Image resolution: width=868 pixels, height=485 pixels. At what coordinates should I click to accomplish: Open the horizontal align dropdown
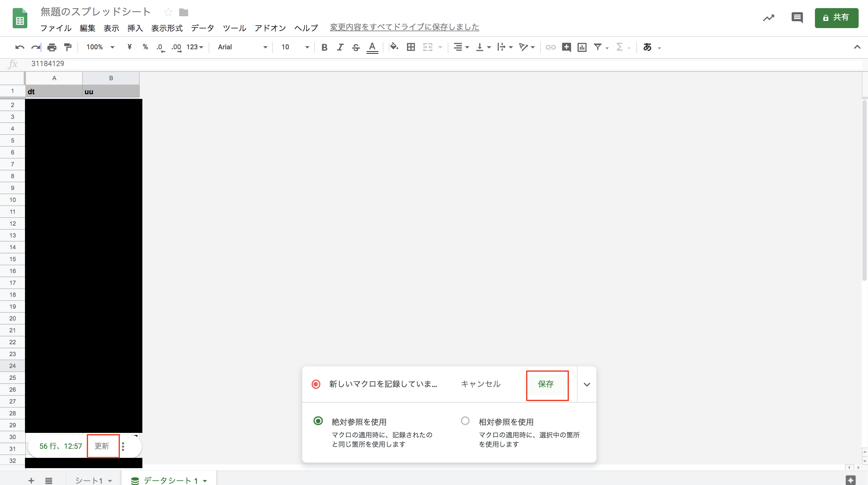[461, 47]
